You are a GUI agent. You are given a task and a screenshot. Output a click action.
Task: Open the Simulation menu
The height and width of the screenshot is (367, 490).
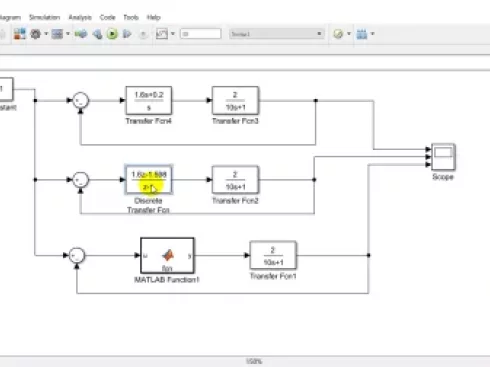tap(44, 17)
